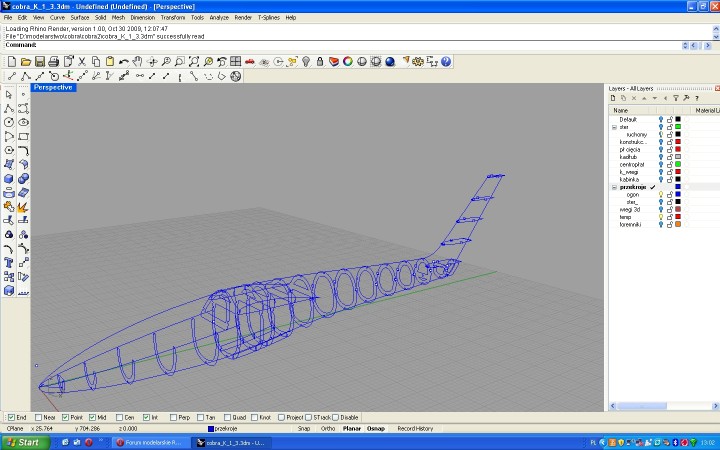The image size is (720, 450).
Task: Open Options with the gear icon
Action: (418, 62)
